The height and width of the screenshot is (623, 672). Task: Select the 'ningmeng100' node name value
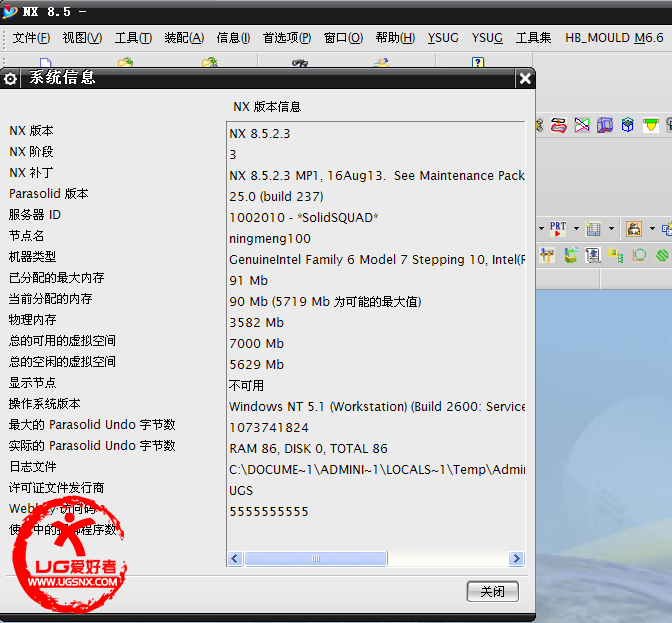[270, 239]
